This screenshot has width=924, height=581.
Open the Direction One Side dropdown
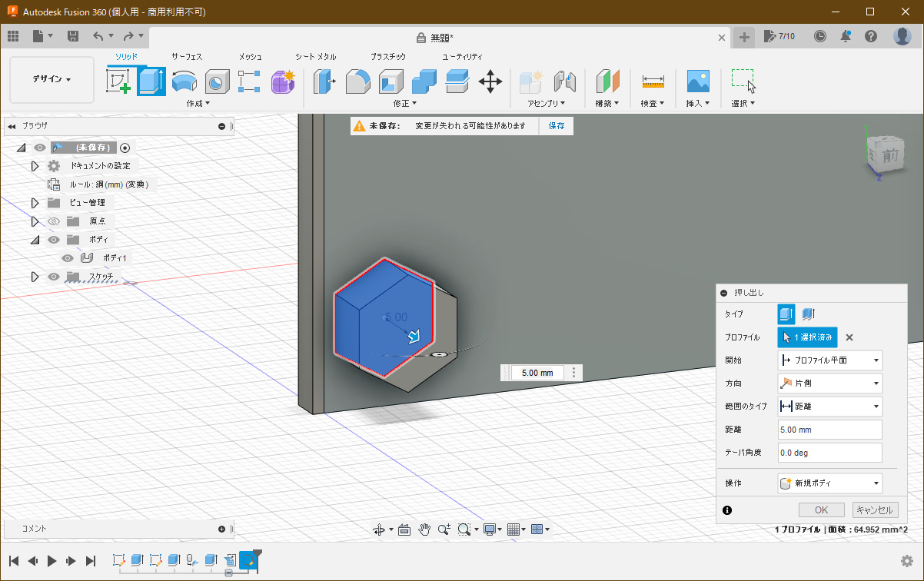point(829,383)
